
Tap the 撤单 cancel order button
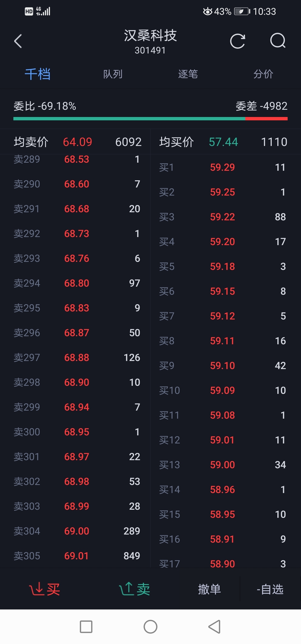pyautogui.click(x=210, y=589)
